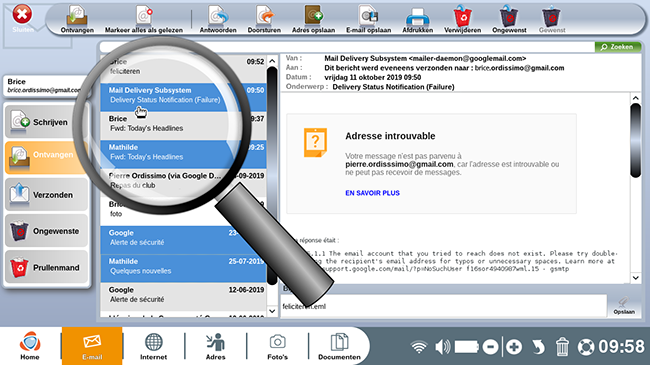The height and width of the screenshot is (365, 650).
Task: Open help with the lifebuoy icon
Action: pyautogui.click(x=586, y=347)
